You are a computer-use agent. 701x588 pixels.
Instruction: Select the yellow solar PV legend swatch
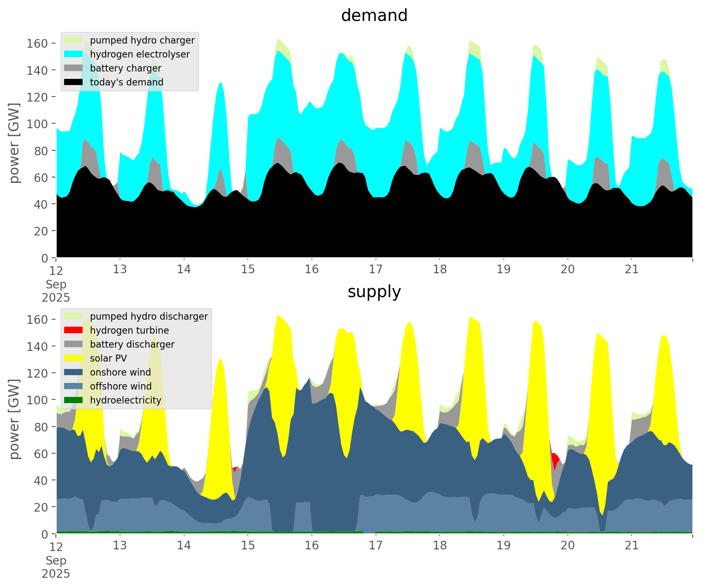click(x=74, y=358)
